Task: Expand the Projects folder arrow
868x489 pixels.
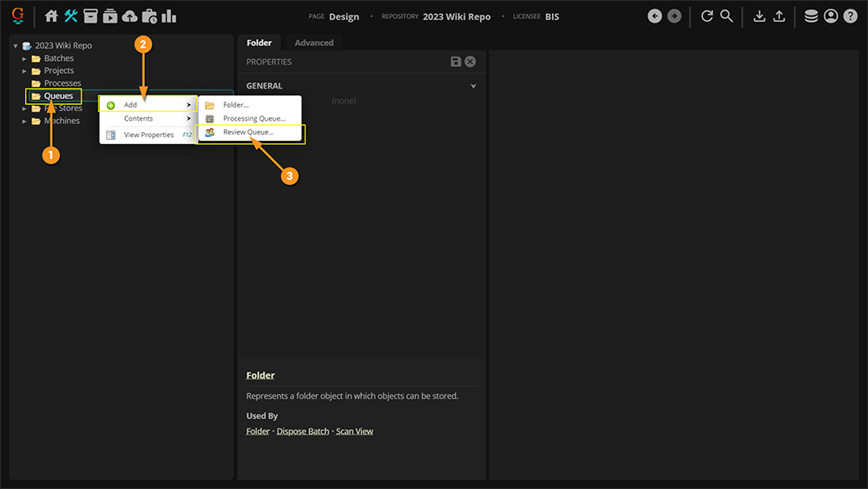Action: 25,71
